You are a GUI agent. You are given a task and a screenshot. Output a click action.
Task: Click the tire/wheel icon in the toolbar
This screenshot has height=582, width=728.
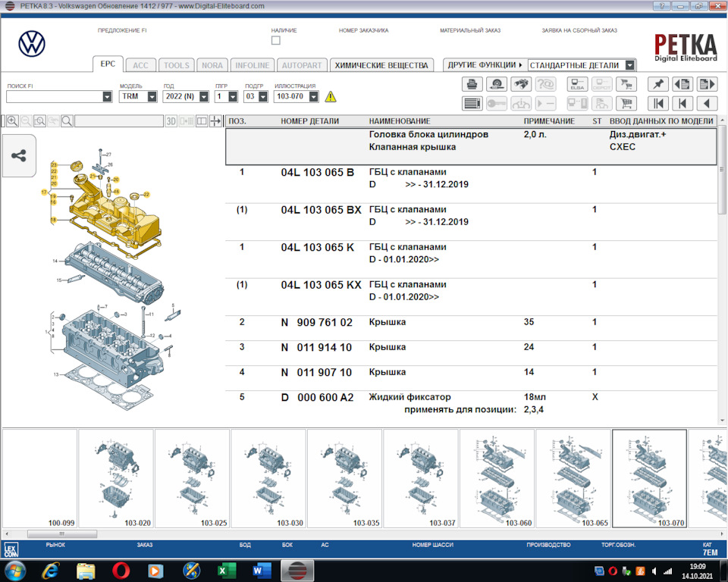(495, 83)
